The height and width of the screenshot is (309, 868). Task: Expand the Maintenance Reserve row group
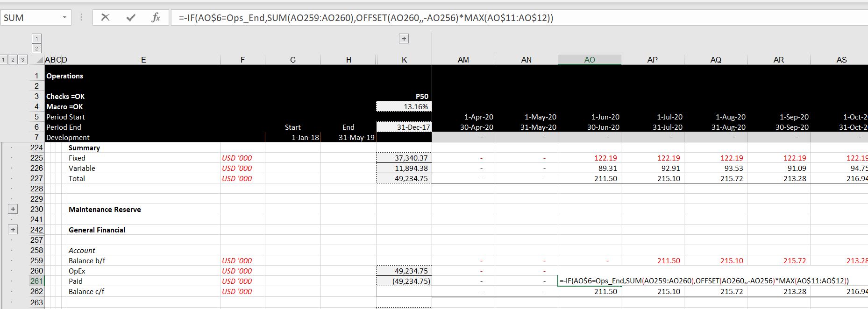tap(13, 209)
